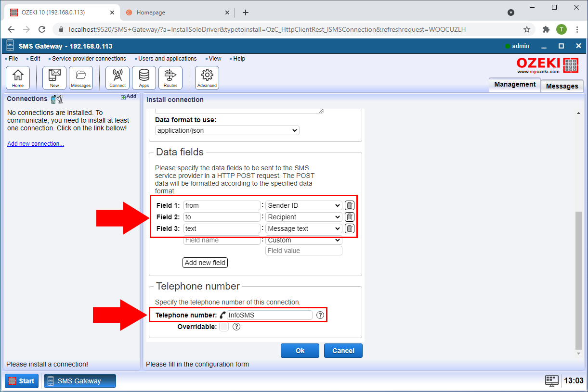
Task: Click the Add new field button
Action: coord(205,263)
